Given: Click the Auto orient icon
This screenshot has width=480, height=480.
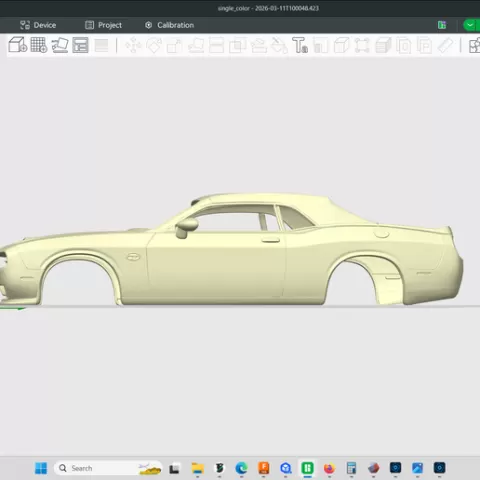Looking at the screenshot, I should click(x=60, y=45).
